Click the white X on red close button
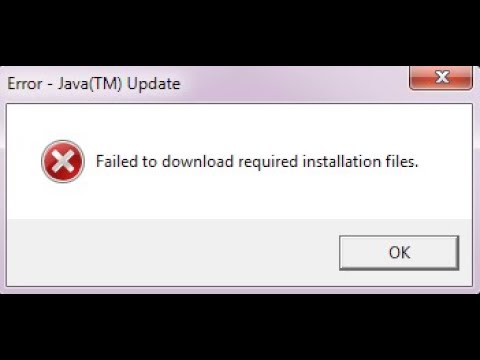 coord(442,77)
